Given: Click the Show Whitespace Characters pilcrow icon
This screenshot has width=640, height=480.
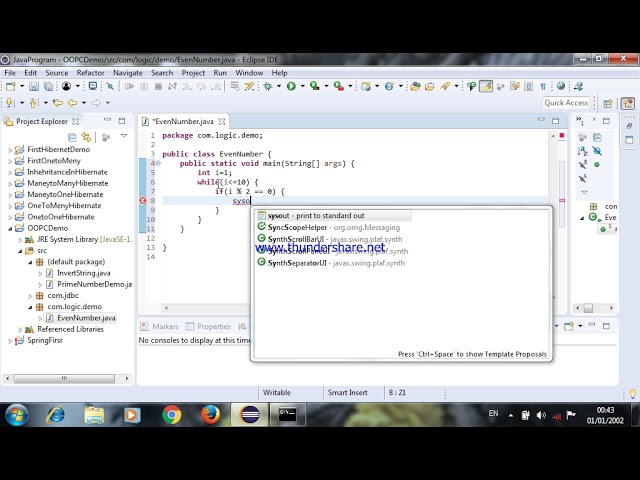Looking at the screenshot, I should [x=543, y=86].
